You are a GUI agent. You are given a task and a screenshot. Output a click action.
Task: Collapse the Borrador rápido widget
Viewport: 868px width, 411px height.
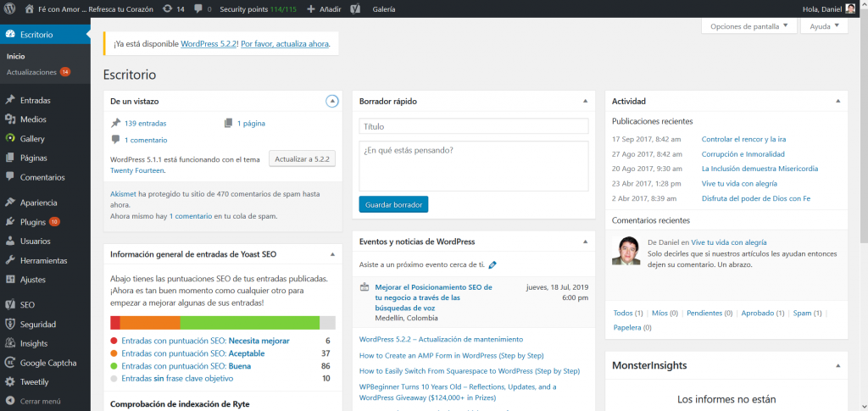point(585,102)
